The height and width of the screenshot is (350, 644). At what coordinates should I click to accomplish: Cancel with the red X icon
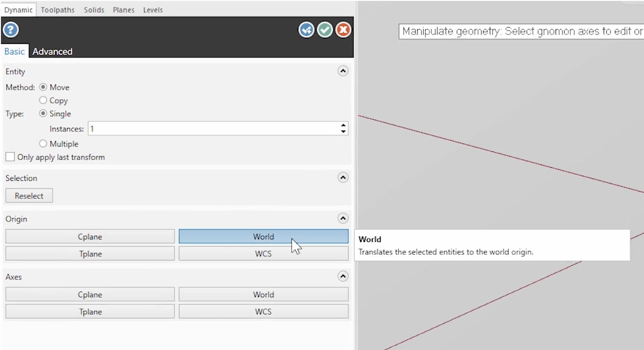pos(343,30)
